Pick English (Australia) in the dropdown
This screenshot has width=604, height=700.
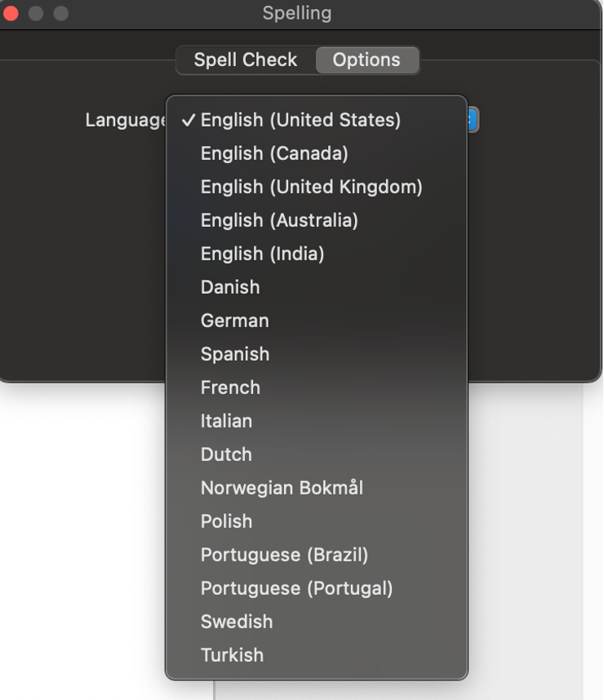coord(279,220)
